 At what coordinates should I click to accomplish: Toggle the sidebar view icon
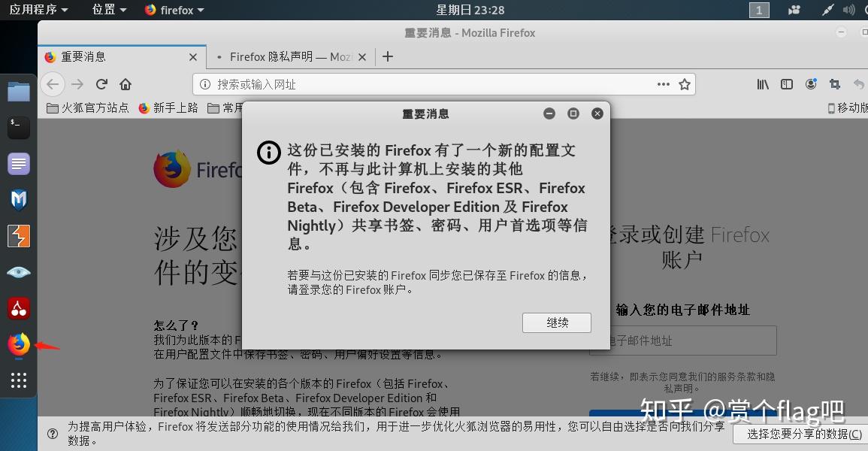tap(787, 84)
